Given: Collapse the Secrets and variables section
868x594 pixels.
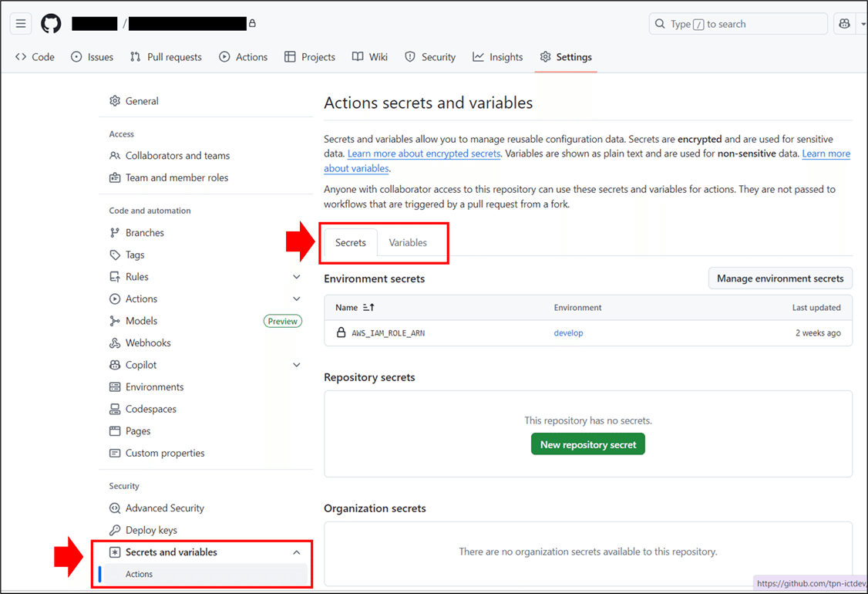Looking at the screenshot, I should coord(296,552).
